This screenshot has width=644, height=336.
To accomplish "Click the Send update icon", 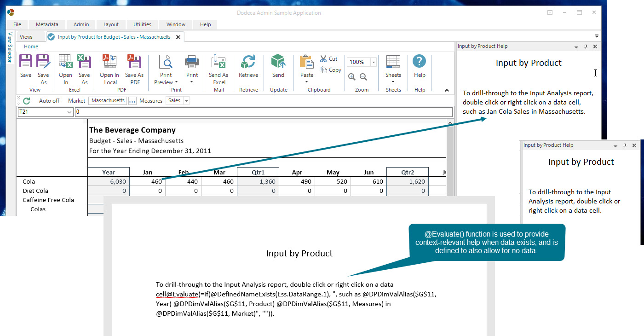I will tap(278, 62).
